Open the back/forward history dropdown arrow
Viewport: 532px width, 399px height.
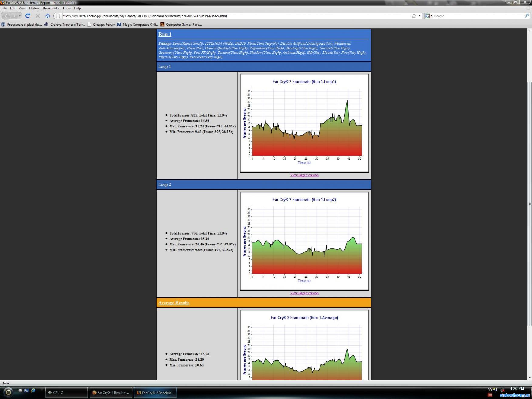pos(20,16)
